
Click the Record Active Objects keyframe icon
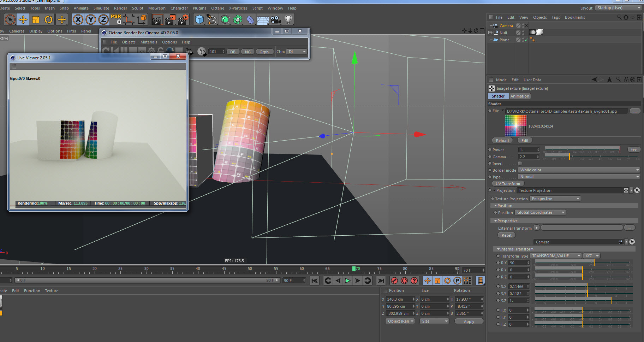[394, 281]
